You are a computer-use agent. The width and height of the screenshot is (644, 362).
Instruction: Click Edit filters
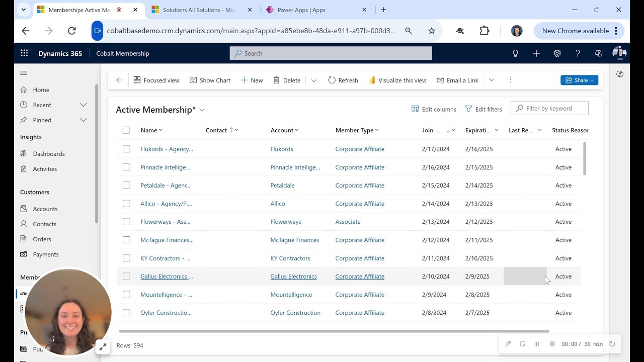coord(483,109)
